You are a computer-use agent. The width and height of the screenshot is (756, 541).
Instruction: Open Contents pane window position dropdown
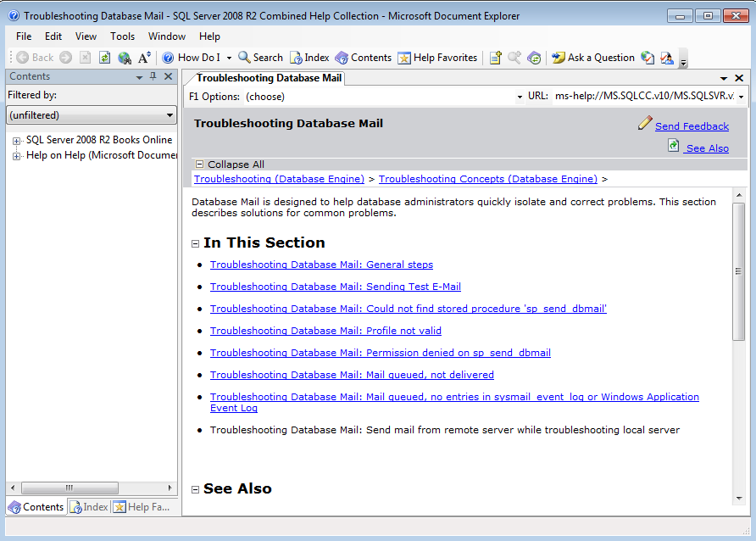coord(139,76)
